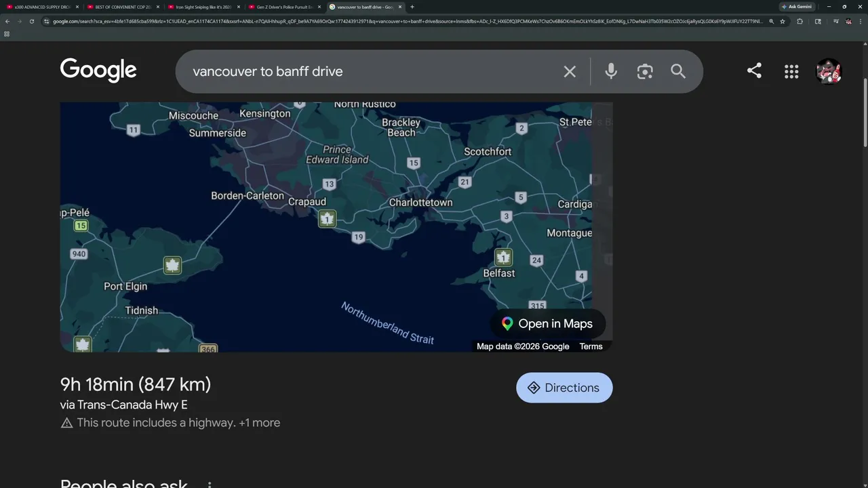Open the Google account profile picture

coord(828,71)
